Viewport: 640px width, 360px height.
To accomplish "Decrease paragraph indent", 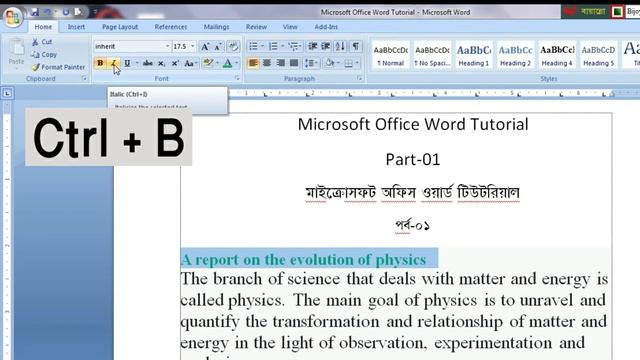I will (313, 46).
